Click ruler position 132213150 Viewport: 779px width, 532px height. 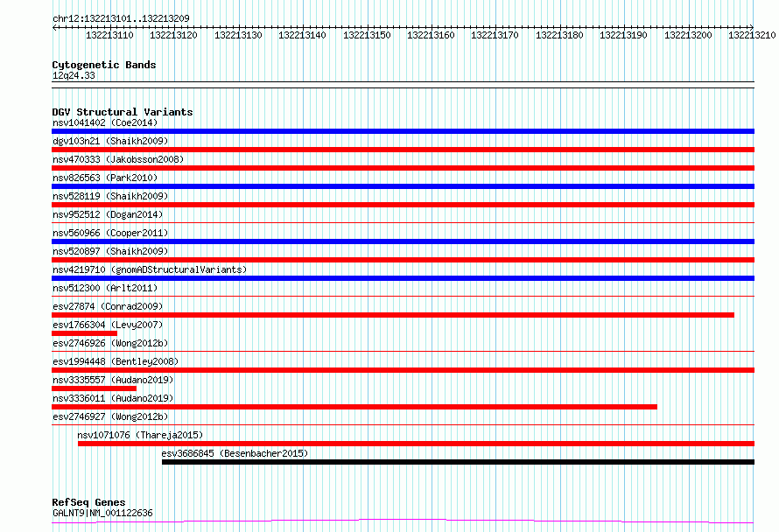[367, 35]
